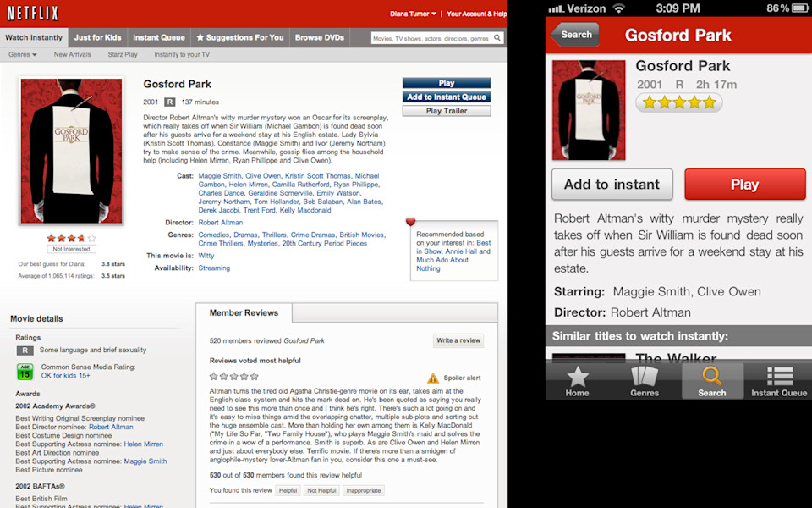This screenshot has width=812, height=508.
Task: Open the Annie Hall recommendation link
Action: (461, 251)
